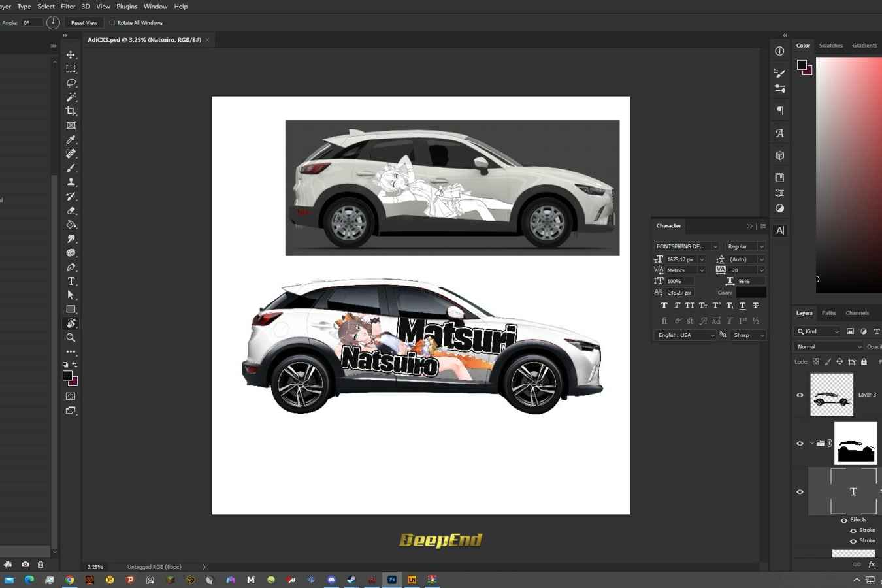Image resolution: width=882 pixels, height=588 pixels.
Task: Toggle Effects visibility on text layer
Action: coord(843,520)
